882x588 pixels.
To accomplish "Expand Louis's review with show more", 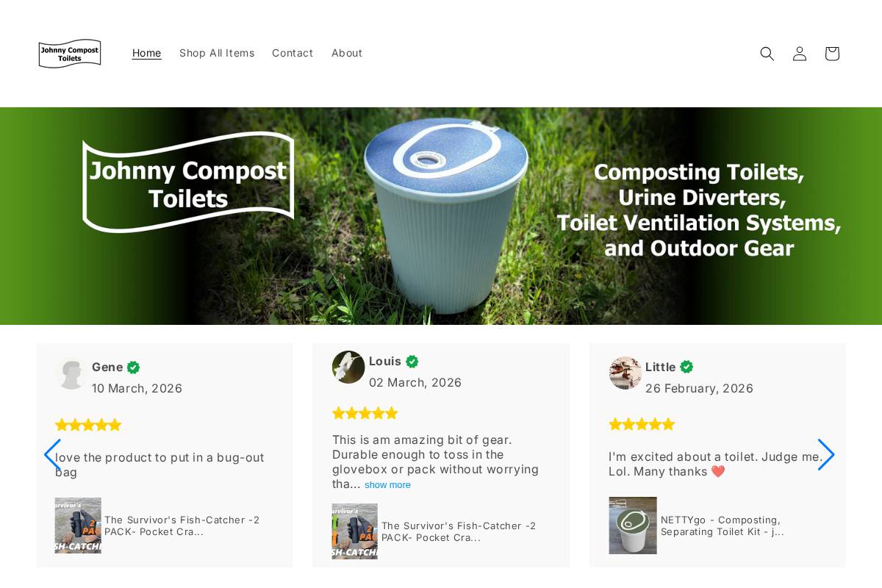I will tap(387, 484).
